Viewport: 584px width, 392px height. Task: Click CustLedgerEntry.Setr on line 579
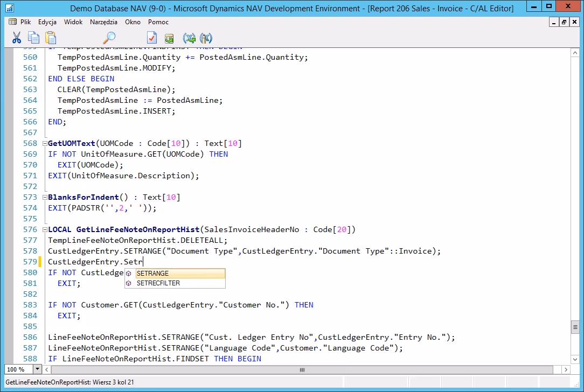[x=95, y=262]
